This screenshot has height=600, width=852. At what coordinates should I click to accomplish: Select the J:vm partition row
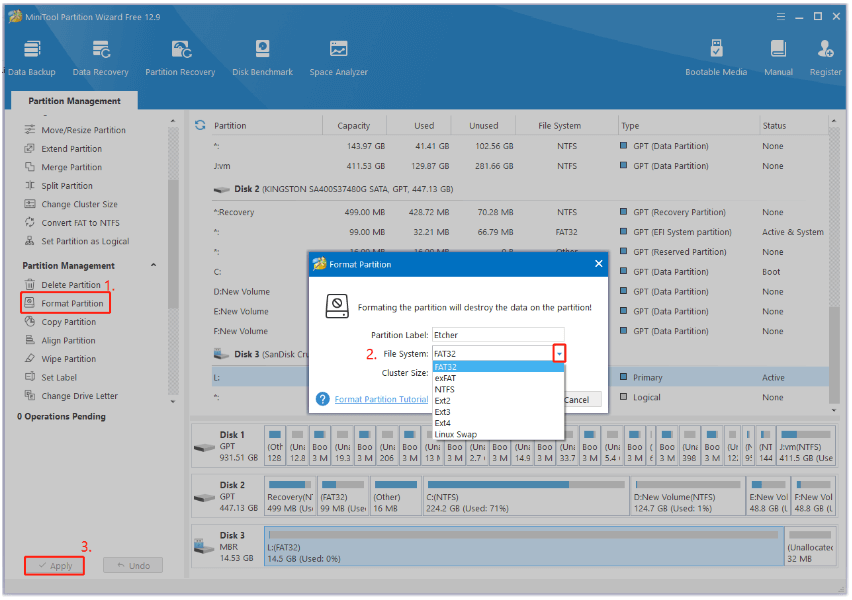[520, 166]
